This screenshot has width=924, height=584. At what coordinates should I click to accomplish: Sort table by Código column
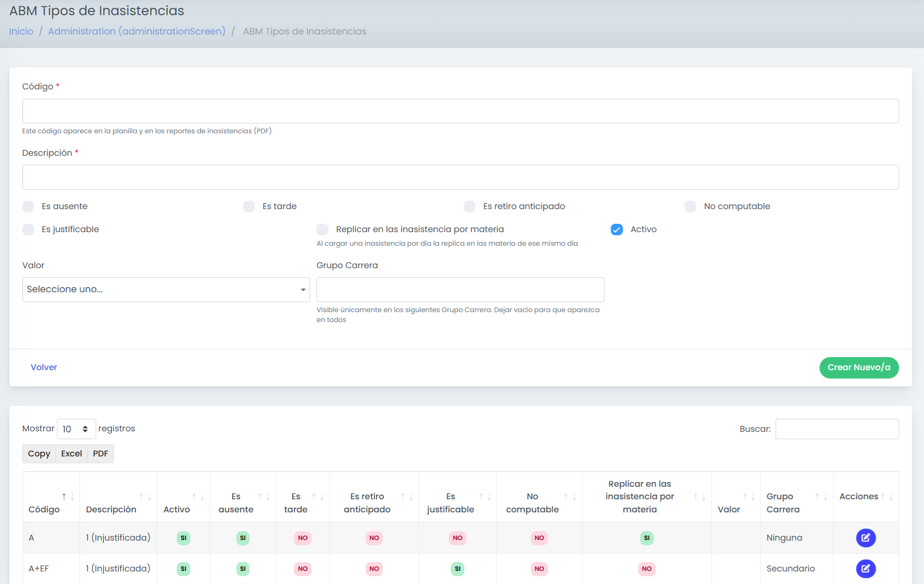[51, 497]
